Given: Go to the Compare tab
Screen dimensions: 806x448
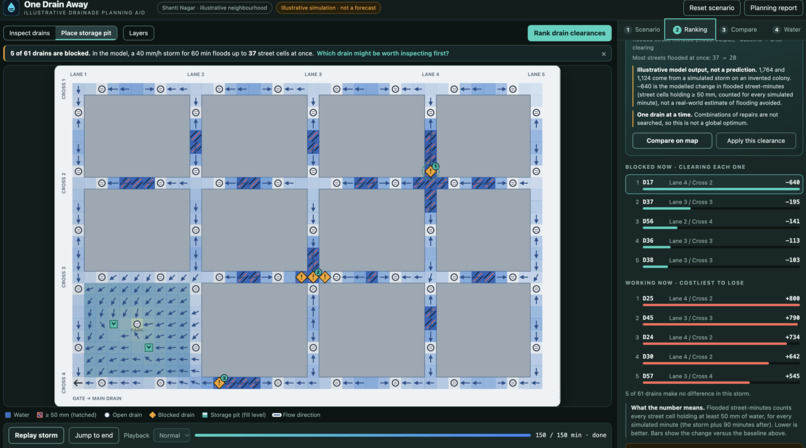Looking at the screenshot, I should [x=739, y=30].
